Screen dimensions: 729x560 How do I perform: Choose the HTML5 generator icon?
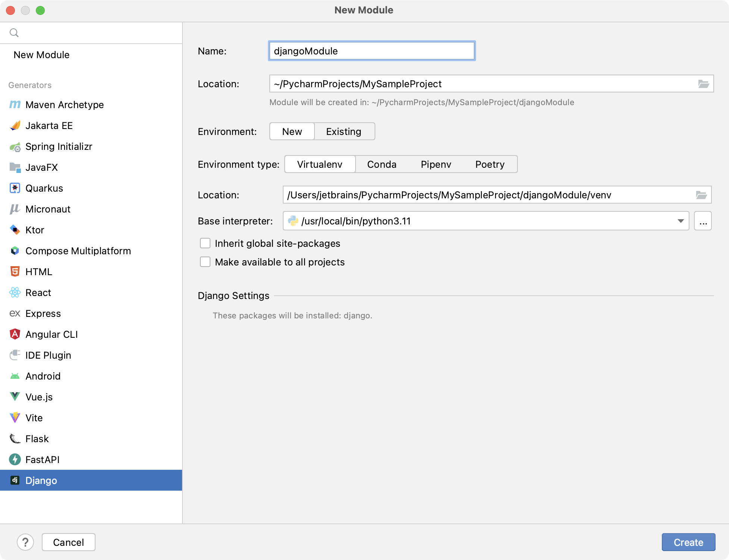click(15, 272)
